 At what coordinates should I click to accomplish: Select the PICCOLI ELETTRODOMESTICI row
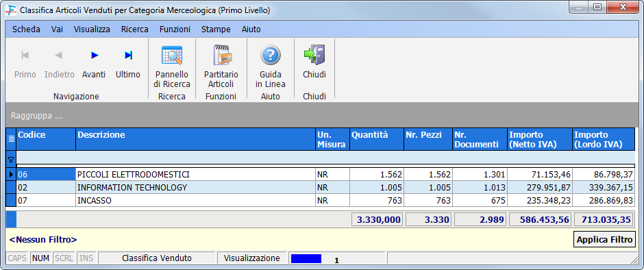click(x=321, y=175)
